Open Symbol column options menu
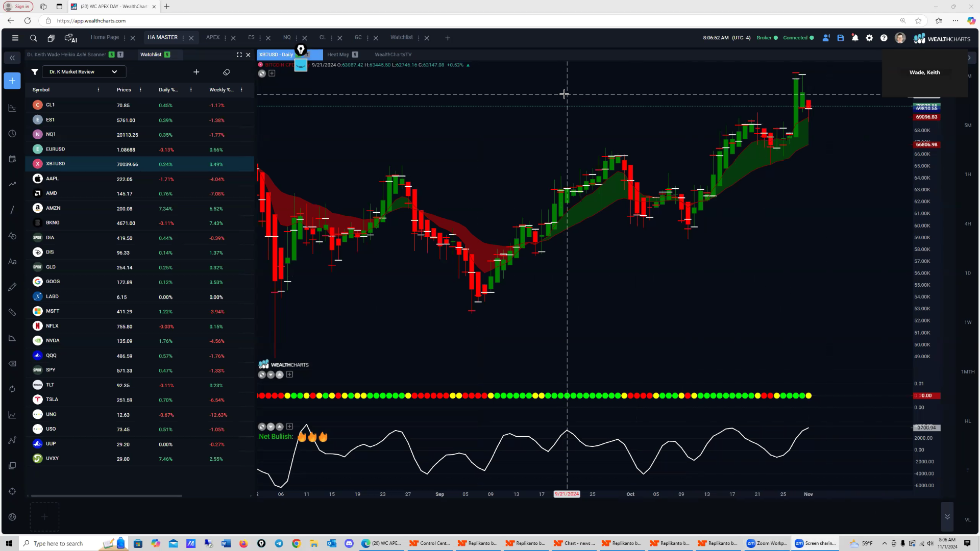The width and height of the screenshot is (980, 551). (99, 90)
